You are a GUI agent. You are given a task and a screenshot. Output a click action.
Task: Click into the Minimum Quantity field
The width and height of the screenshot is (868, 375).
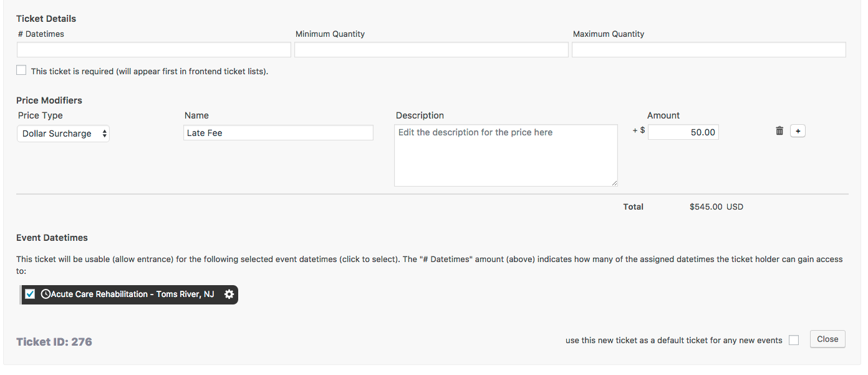[432, 50]
